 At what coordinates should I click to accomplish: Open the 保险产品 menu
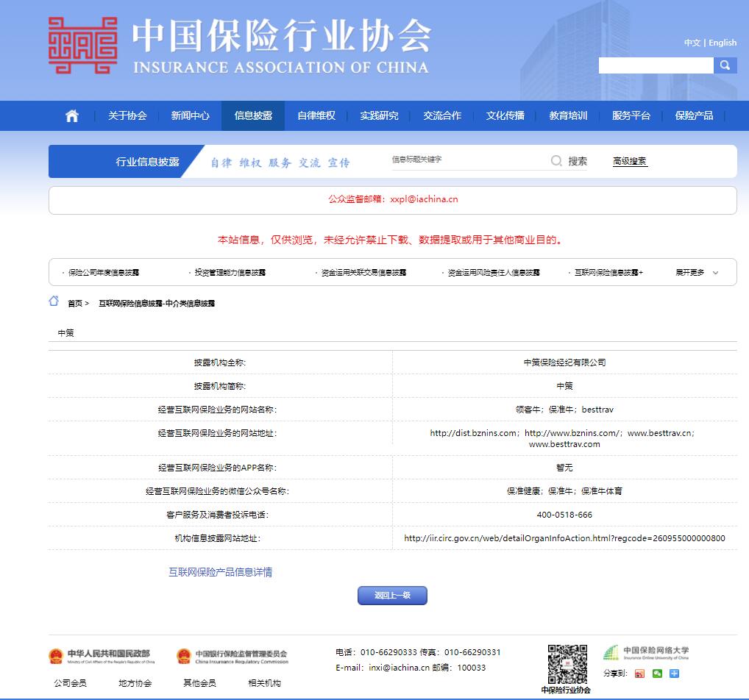coord(694,115)
